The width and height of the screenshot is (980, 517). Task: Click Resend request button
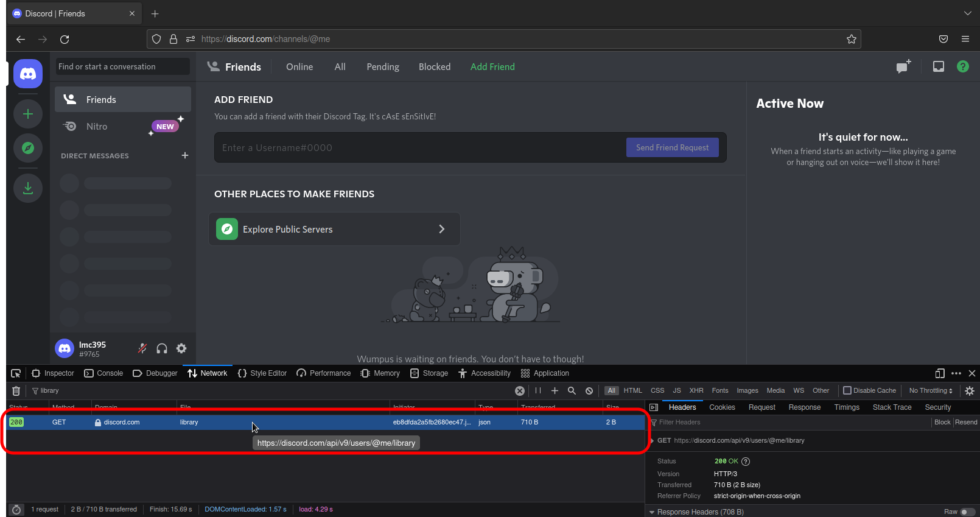pos(966,423)
